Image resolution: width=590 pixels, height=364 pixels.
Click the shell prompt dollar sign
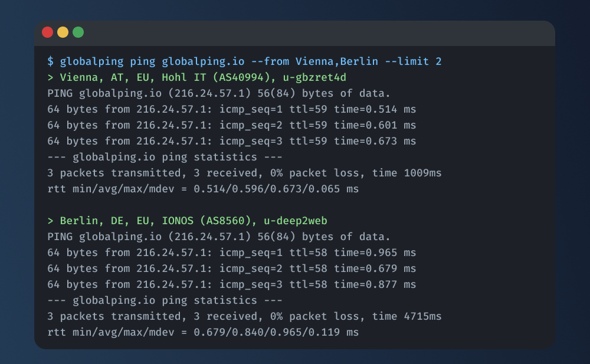point(51,61)
